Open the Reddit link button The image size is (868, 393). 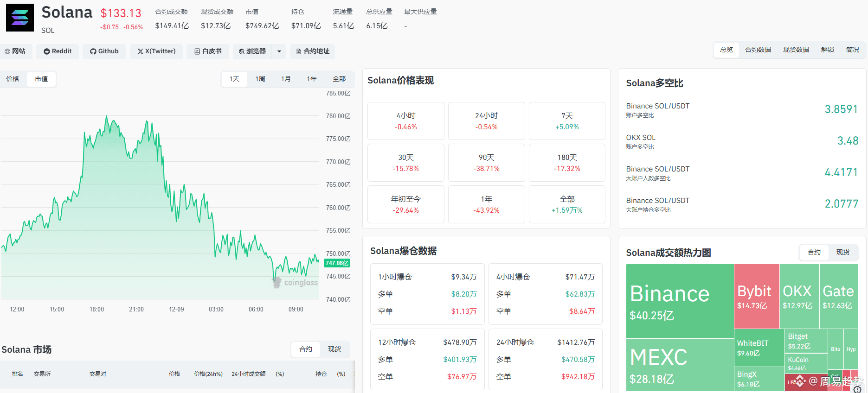tap(58, 51)
